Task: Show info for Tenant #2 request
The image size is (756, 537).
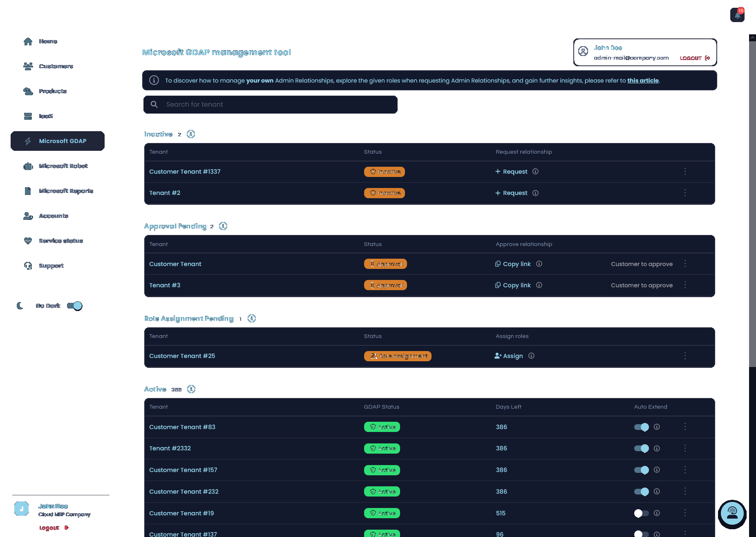Action: (535, 193)
